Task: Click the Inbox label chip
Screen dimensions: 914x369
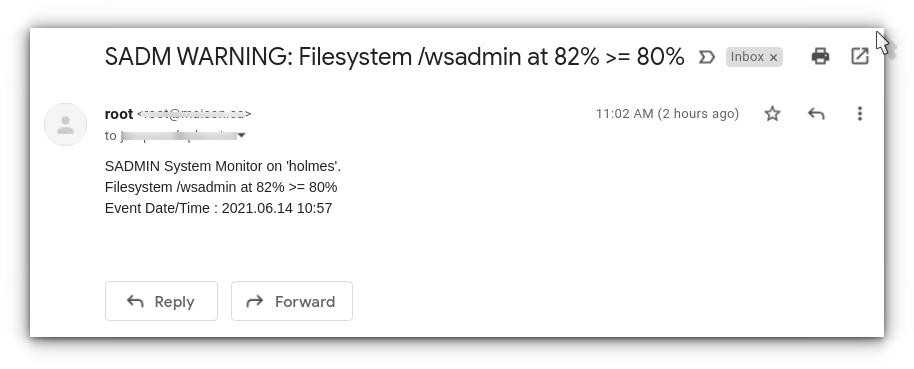Action: [x=747, y=57]
